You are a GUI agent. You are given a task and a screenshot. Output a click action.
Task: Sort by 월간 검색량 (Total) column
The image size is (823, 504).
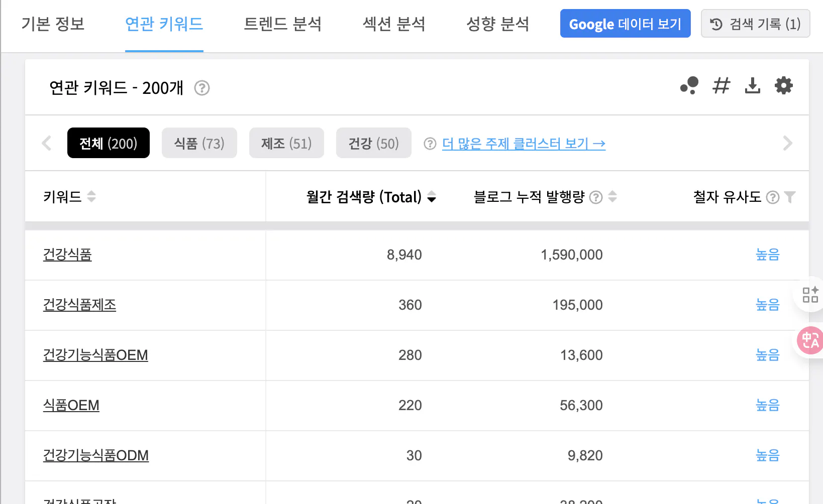[432, 197]
